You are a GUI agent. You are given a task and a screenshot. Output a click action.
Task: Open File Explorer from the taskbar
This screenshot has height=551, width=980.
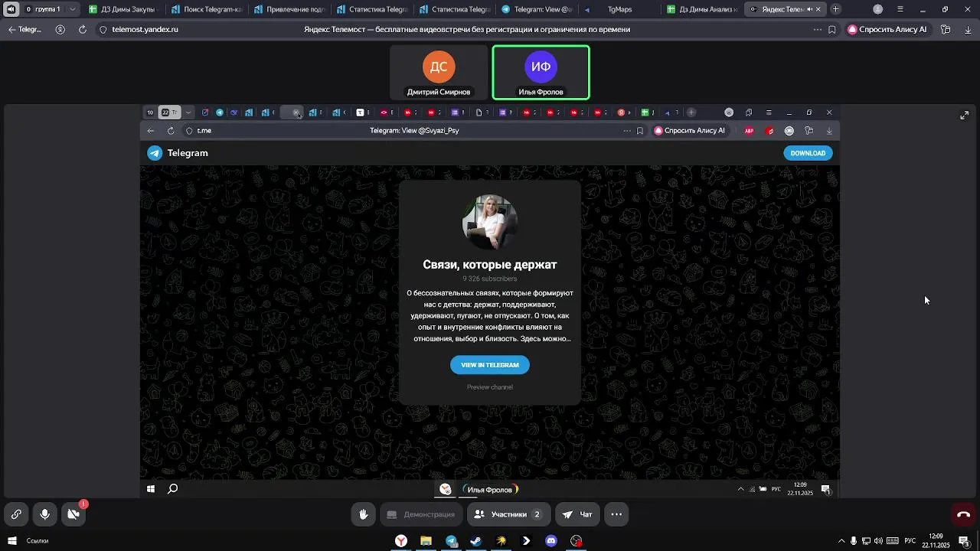[426, 541]
